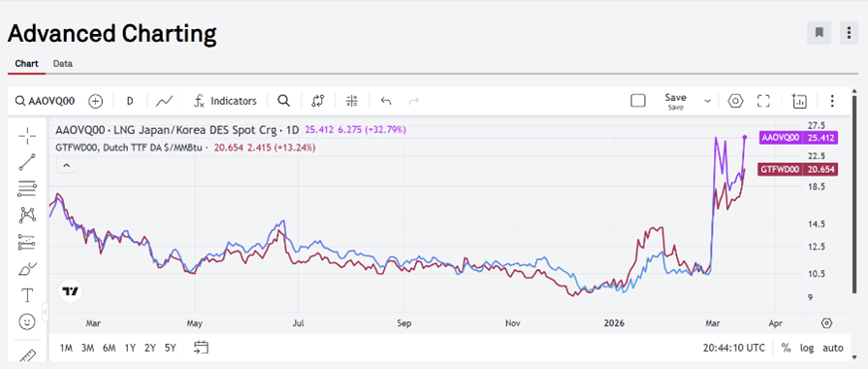
Task: Select the Text annotation tool
Action: click(27, 295)
